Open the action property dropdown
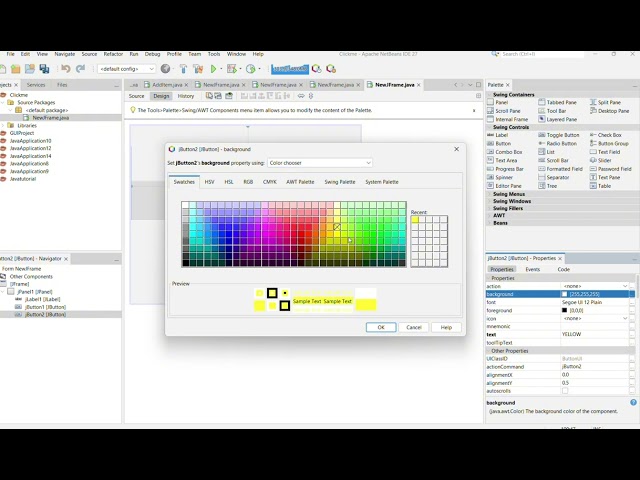 pyautogui.click(x=625, y=286)
